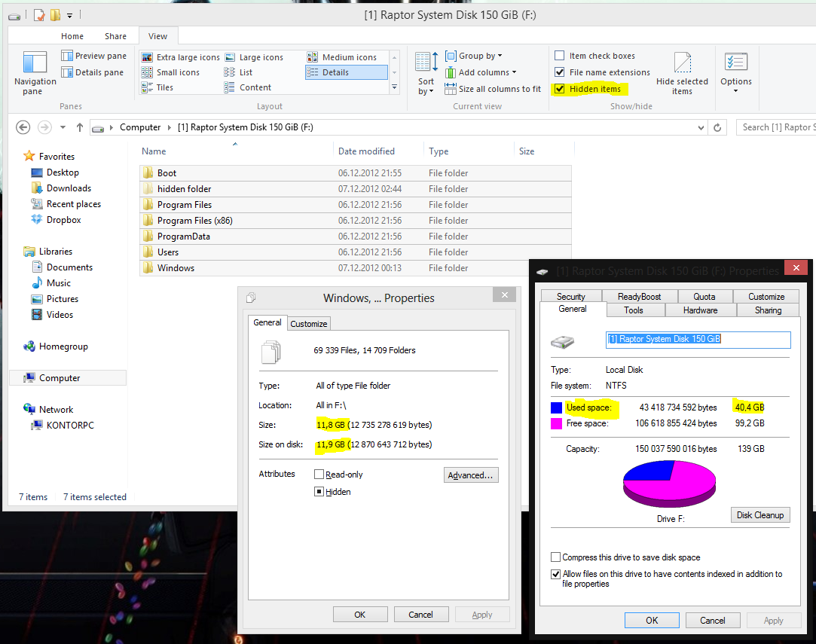Click the blue Used space swatch
Screen dimensions: 816x644
pos(556,407)
